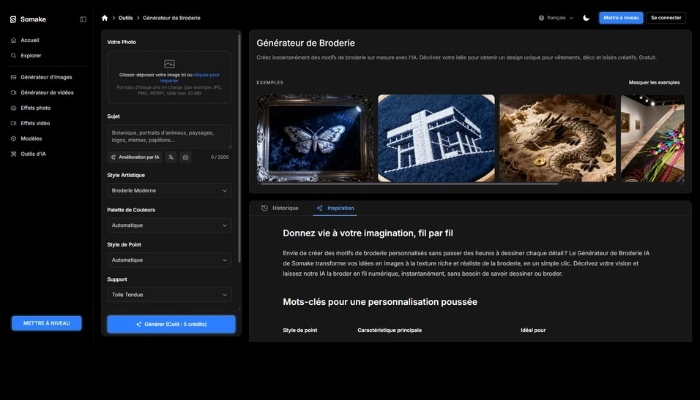Click the Générateur de vidéos icon
Screen dimensions: 700x400
point(13,93)
